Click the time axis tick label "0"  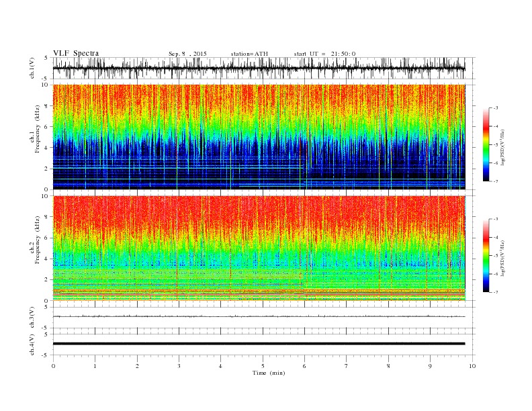(x=53, y=366)
